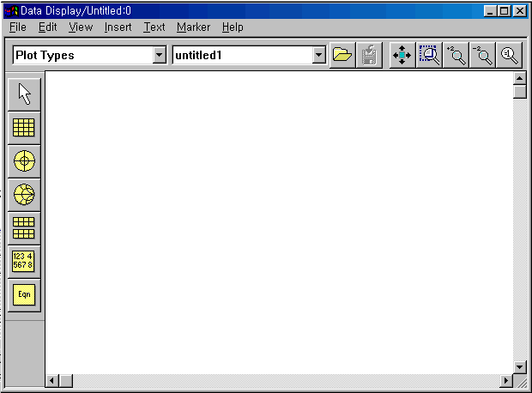This screenshot has height=393, width=532.
Task: Expand the Plot Types dropdown arrow
Action: (x=159, y=55)
